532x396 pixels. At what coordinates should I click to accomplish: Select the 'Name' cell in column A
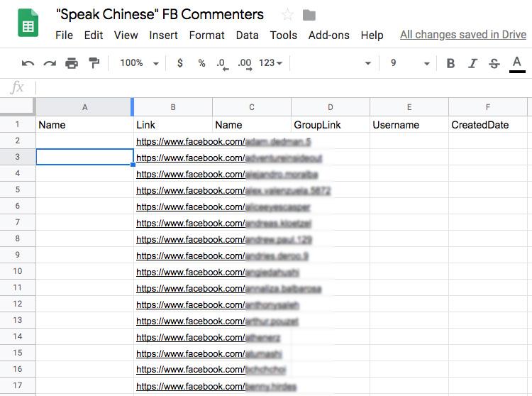pos(85,124)
